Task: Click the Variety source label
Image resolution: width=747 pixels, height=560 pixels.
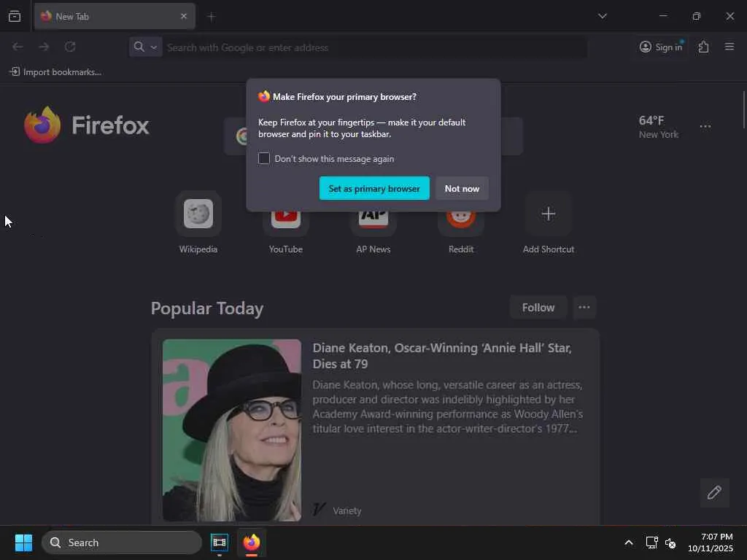Action: (347, 510)
